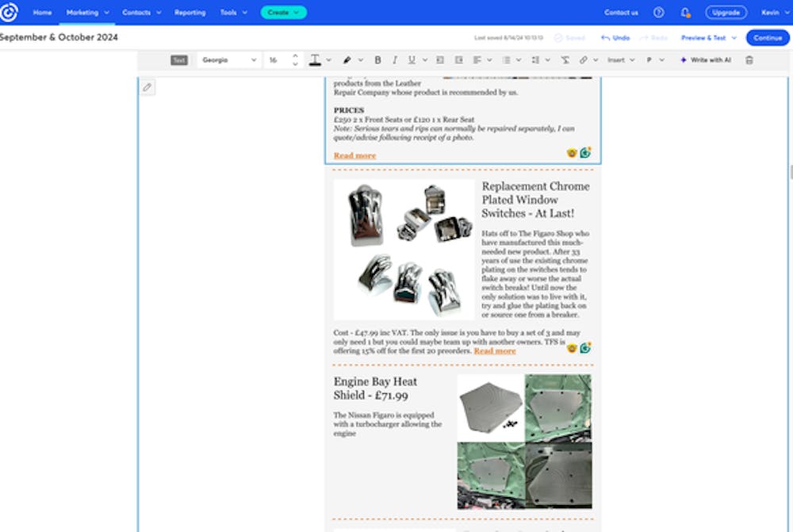This screenshot has width=793, height=532.
Task: Click the bullet list icon
Action: pyautogui.click(x=506, y=60)
